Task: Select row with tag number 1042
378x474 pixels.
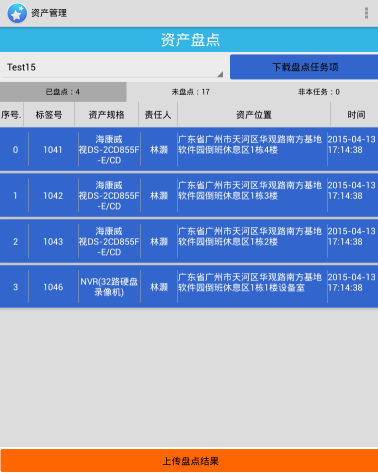Action: [189, 195]
